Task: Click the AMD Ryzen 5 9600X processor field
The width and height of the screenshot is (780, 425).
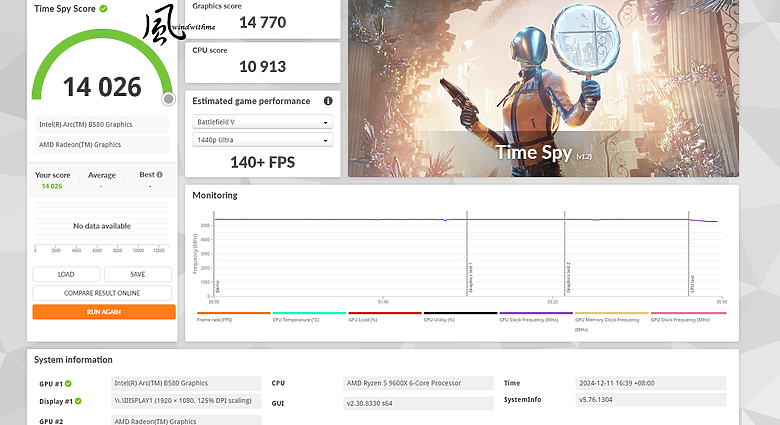Action: pyautogui.click(x=418, y=383)
